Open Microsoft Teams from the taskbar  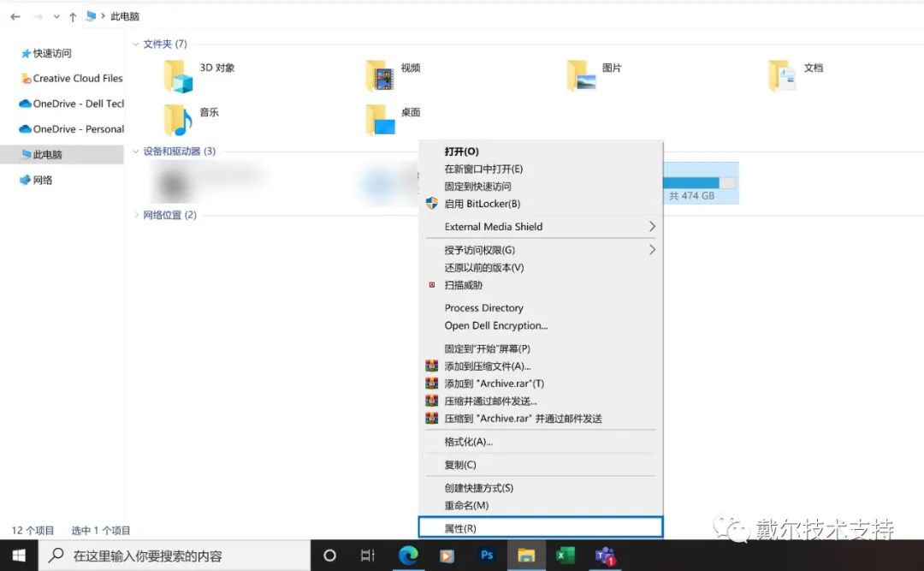click(x=606, y=556)
